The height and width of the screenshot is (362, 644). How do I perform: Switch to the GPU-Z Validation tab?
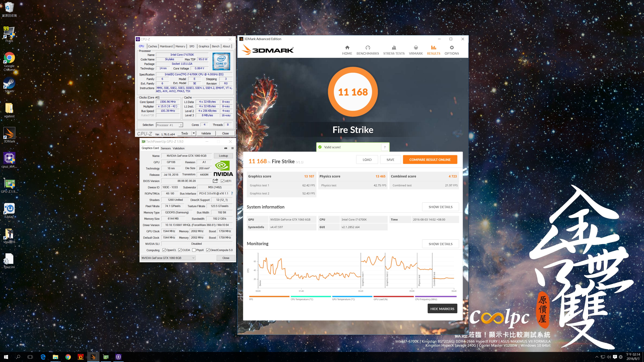coord(178,148)
